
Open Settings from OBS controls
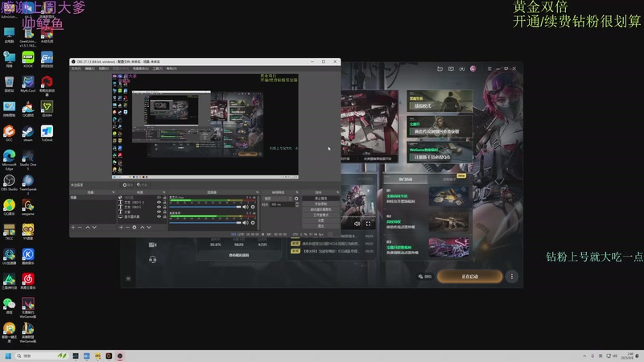coord(320,220)
